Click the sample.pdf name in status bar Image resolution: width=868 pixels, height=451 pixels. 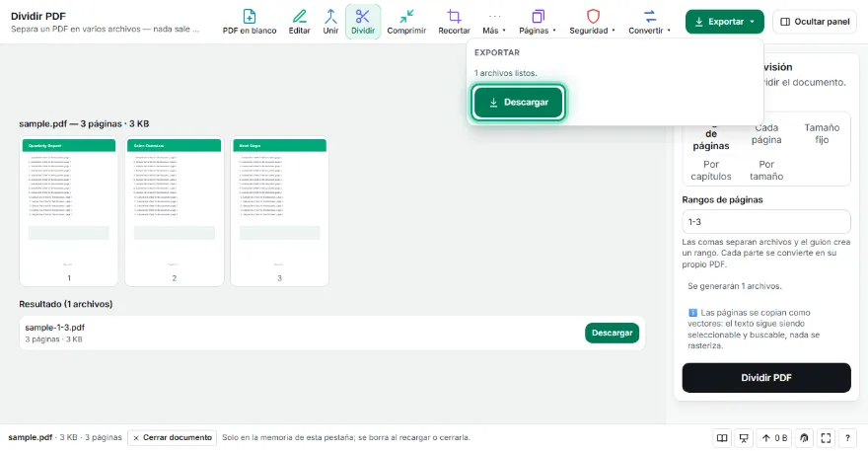pos(31,437)
